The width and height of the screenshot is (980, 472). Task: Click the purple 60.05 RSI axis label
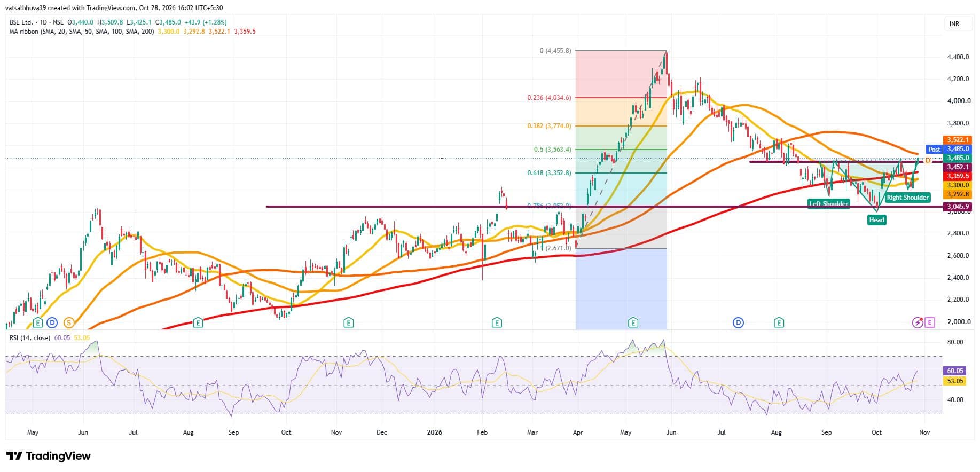tap(955, 371)
